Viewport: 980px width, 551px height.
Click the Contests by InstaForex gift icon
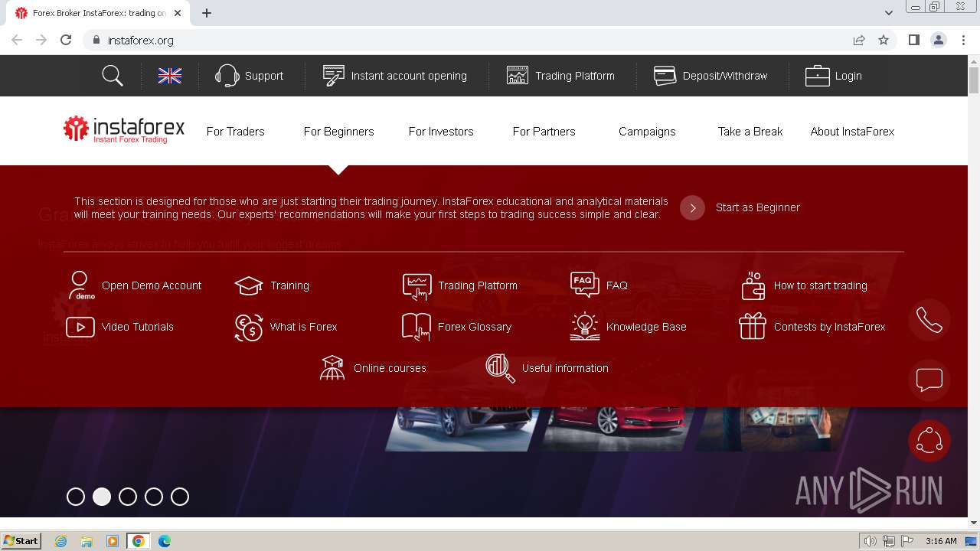click(753, 327)
